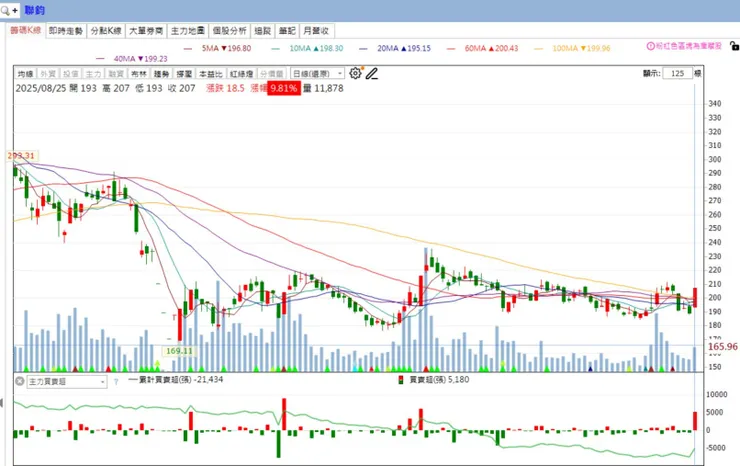740x466 pixels.
Task: Toggle the 主力 overlay button
Action: [93, 74]
